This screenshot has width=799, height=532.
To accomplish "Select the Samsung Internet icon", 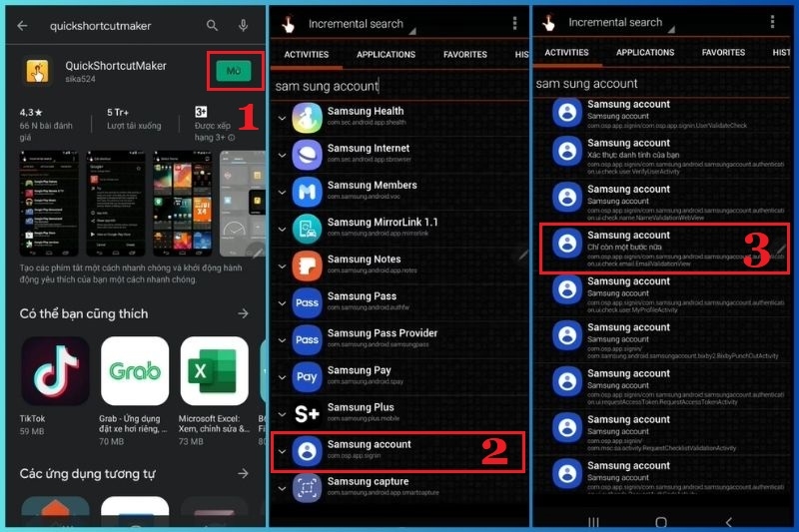I will click(307, 155).
